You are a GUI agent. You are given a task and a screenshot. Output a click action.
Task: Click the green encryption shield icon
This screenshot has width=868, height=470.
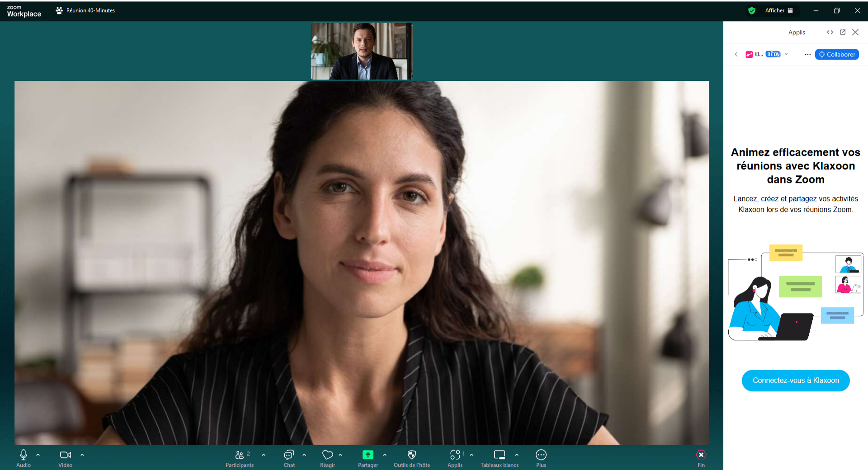tap(752, 10)
